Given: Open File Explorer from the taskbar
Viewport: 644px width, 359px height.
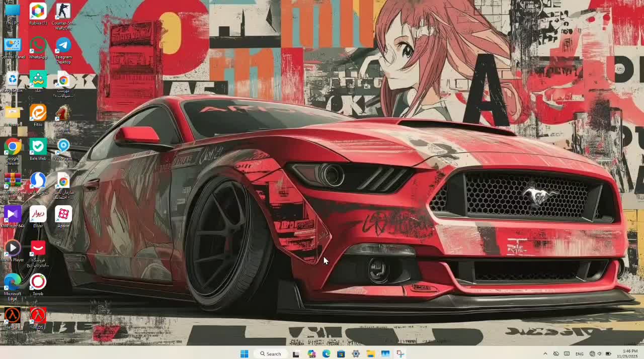Looking at the screenshot, I should [x=370, y=353].
